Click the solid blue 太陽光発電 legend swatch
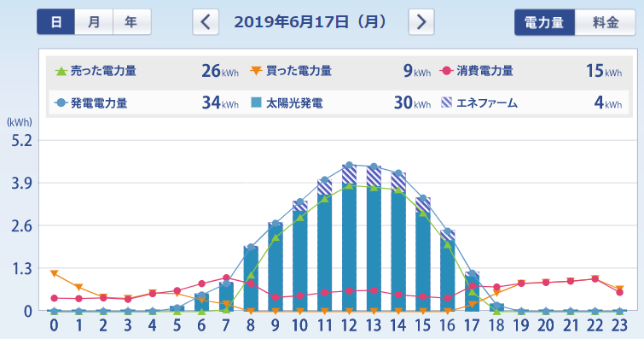The width and height of the screenshot is (644, 339). click(256, 102)
